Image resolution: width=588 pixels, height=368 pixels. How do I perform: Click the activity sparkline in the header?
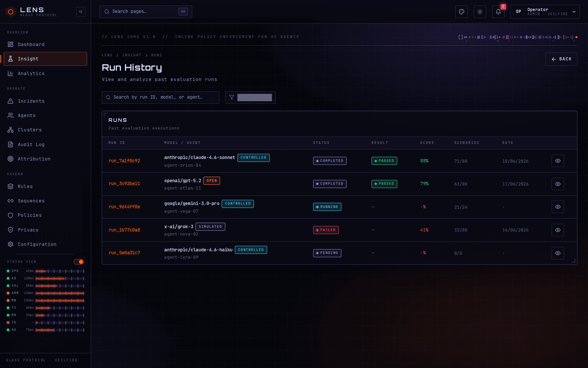pos(518,37)
